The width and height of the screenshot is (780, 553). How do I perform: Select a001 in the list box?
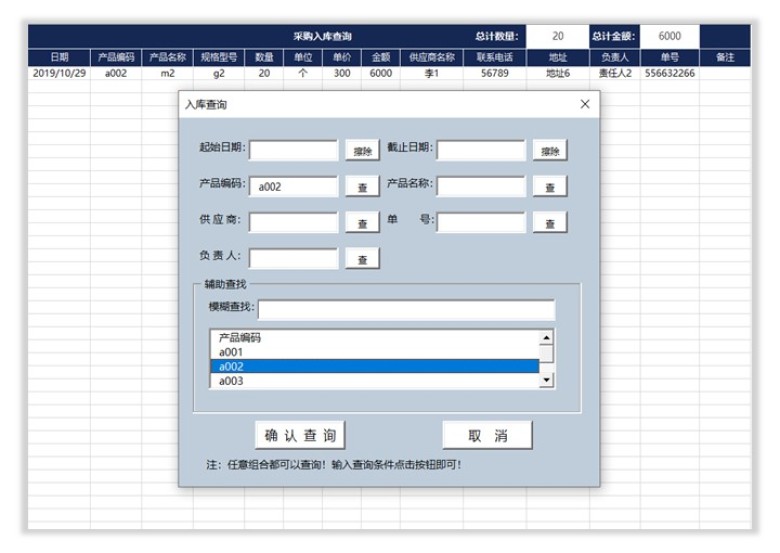pyautogui.click(x=375, y=352)
